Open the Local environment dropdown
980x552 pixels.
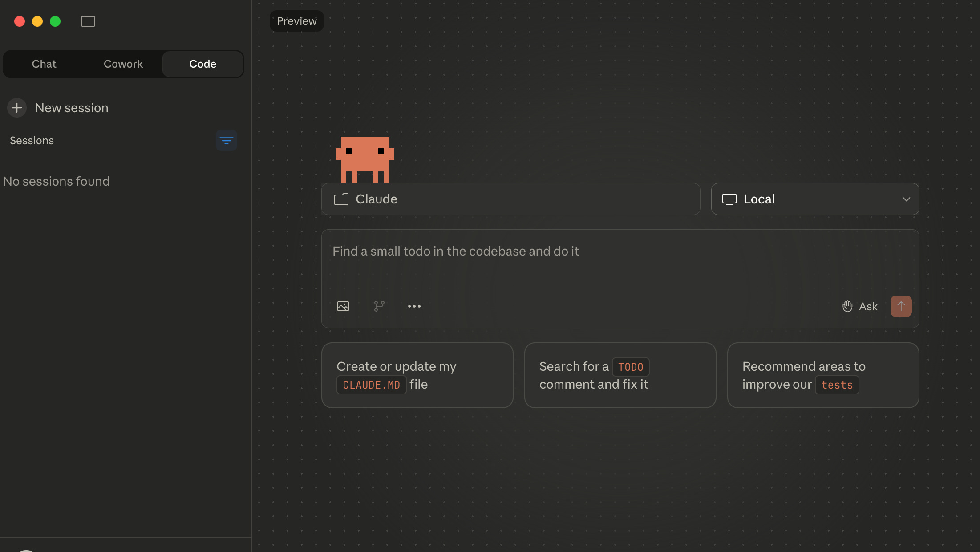click(x=814, y=199)
